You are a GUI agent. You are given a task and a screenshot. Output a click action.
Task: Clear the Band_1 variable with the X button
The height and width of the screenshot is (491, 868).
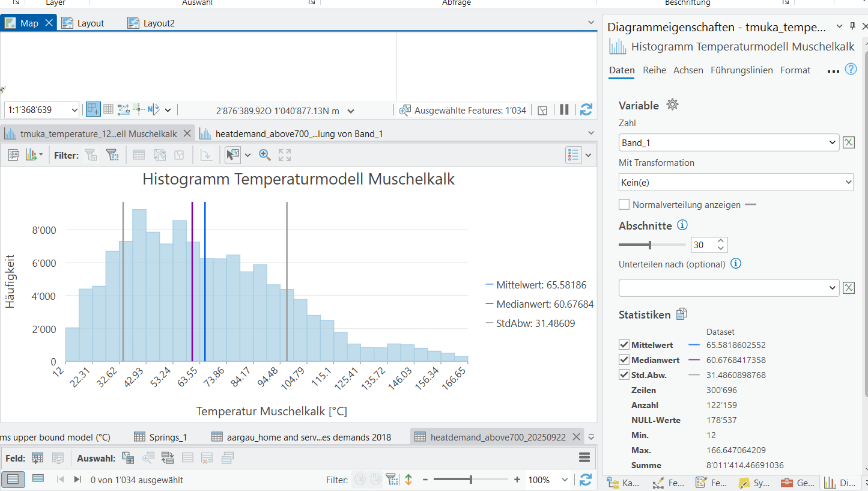click(x=849, y=142)
